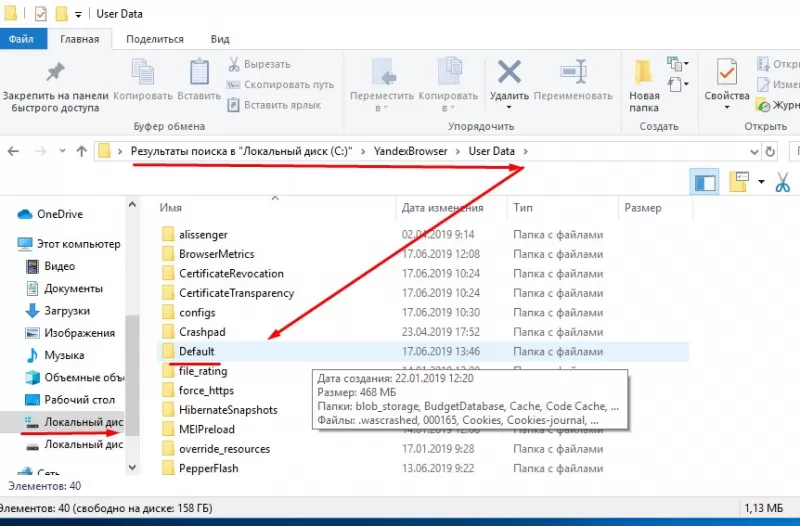This screenshot has width=800, height=526.
Task: Switch to the Поделиться ribbon tab
Action: (155, 39)
